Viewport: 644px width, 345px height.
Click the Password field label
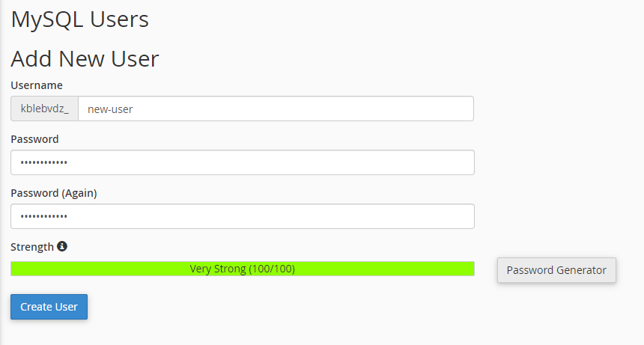(34, 139)
